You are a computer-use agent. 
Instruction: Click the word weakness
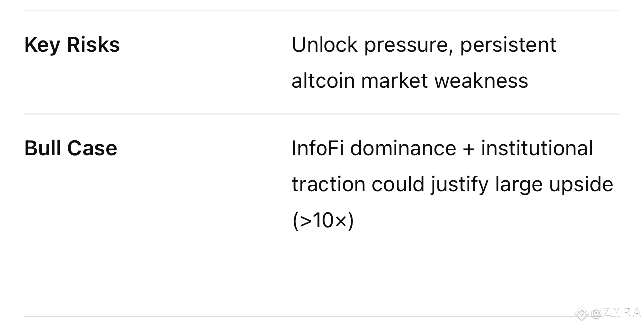[x=481, y=81]
